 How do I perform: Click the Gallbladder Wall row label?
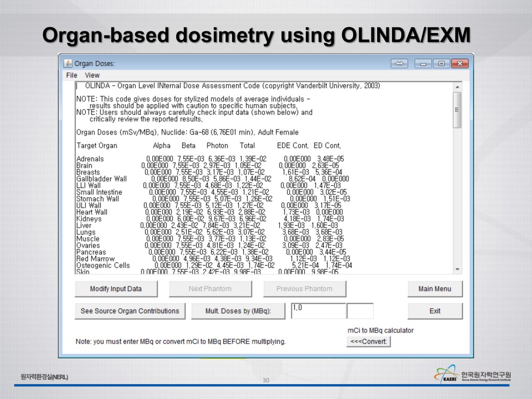(x=102, y=179)
